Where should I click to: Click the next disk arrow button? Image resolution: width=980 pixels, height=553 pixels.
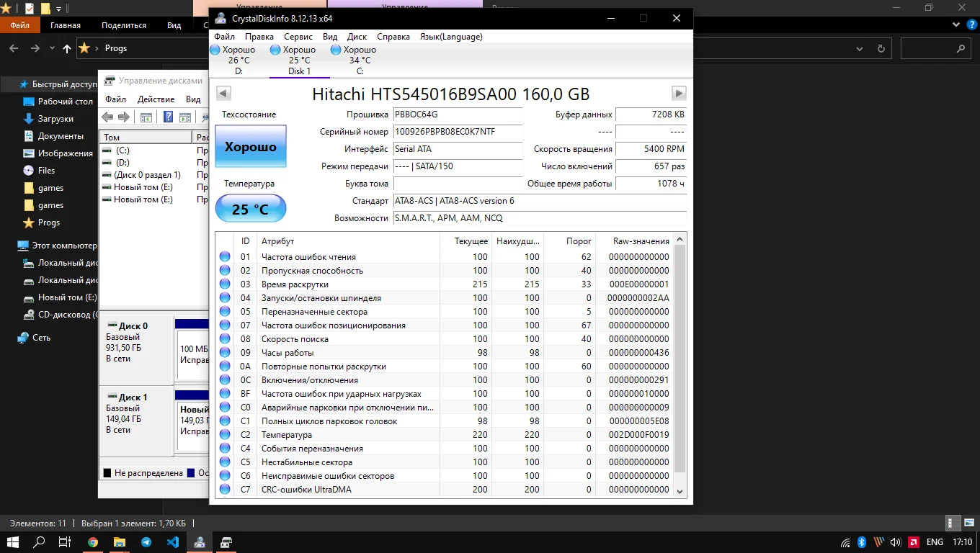[678, 94]
